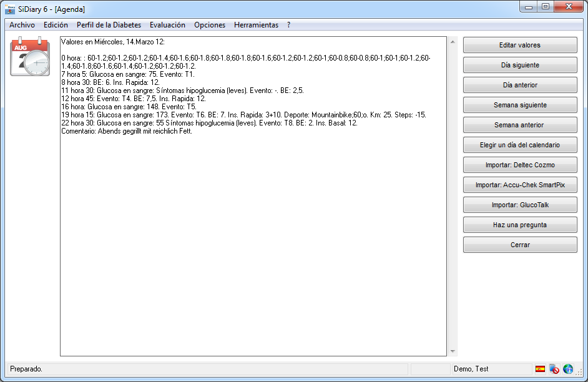Click the calendar clock agenda icon
The height and width of the screenshot is (382, 588).
coord(29,57)
